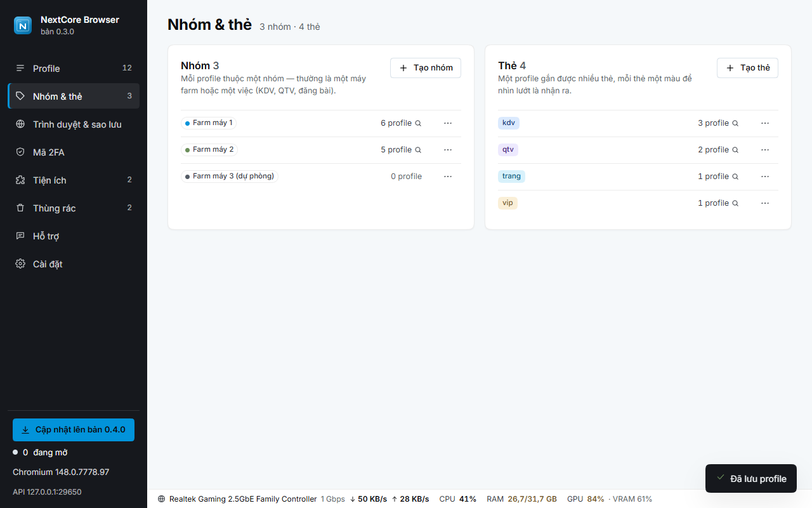Search profiles tagged kdv via magnifier

pos(735,123)
